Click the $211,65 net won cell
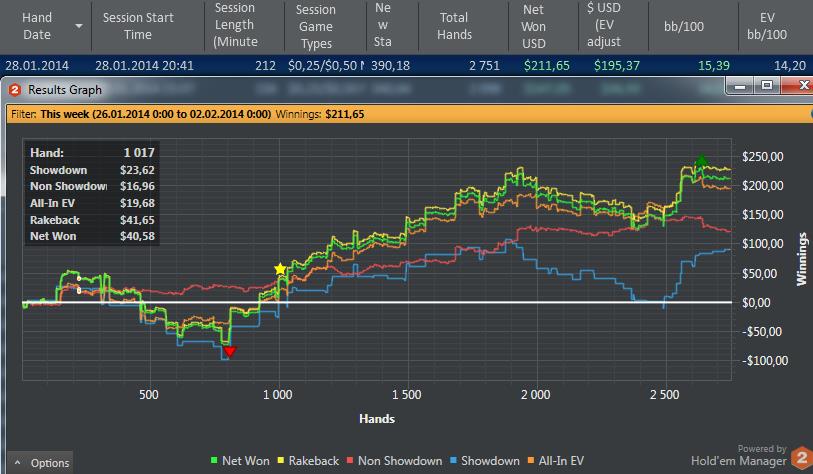 click(x=546, y=66)
